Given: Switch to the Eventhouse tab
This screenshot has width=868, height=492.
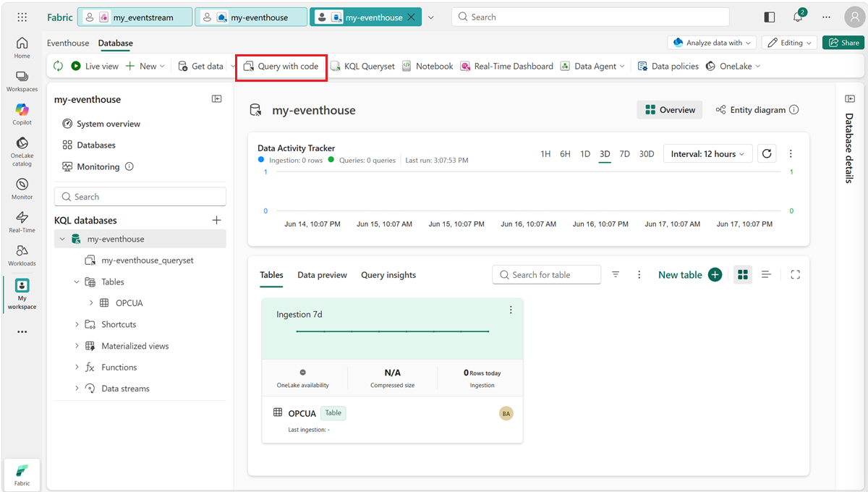Looking at the screenshot, I should (x=68, y=43).
